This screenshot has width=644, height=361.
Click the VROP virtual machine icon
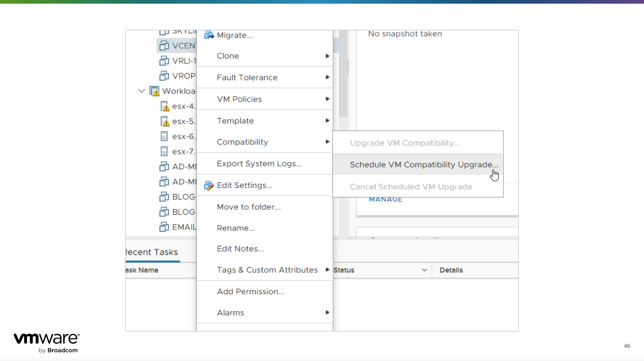[x=164, y=76]
